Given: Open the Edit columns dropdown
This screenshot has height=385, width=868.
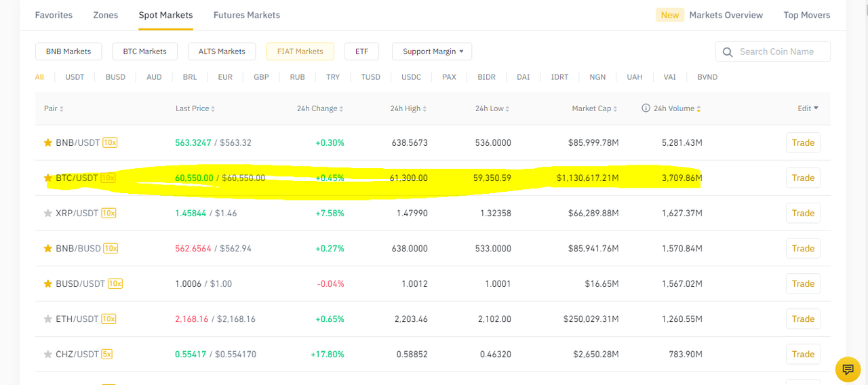Looking at the screenshot, I should pos(808,108).
